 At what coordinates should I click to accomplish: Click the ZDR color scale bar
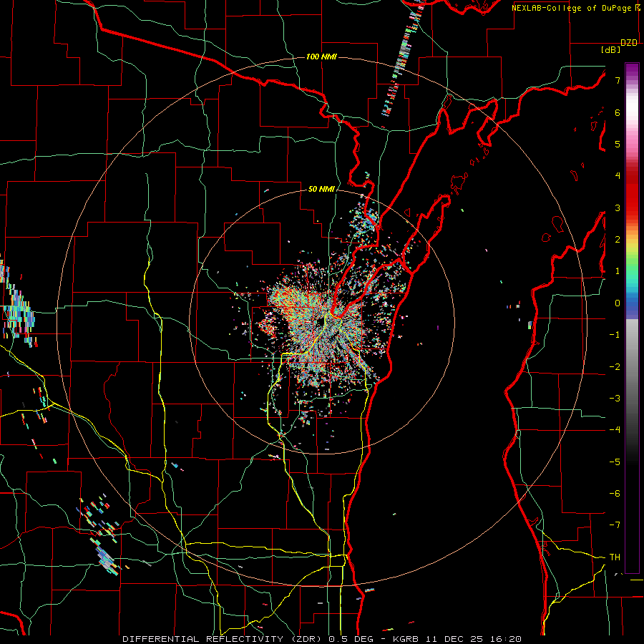(632, 318)
